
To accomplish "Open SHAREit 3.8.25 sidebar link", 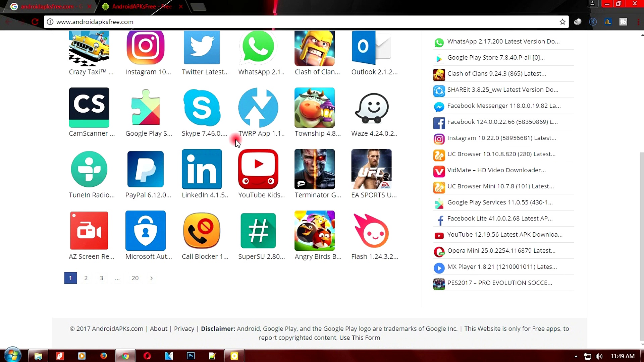I will click(502, 89).
